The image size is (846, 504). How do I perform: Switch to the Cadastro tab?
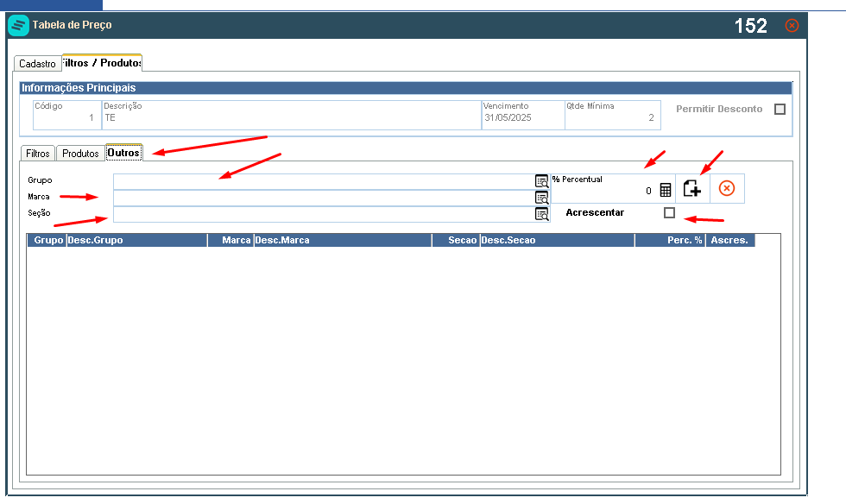[x=38, y=64]
